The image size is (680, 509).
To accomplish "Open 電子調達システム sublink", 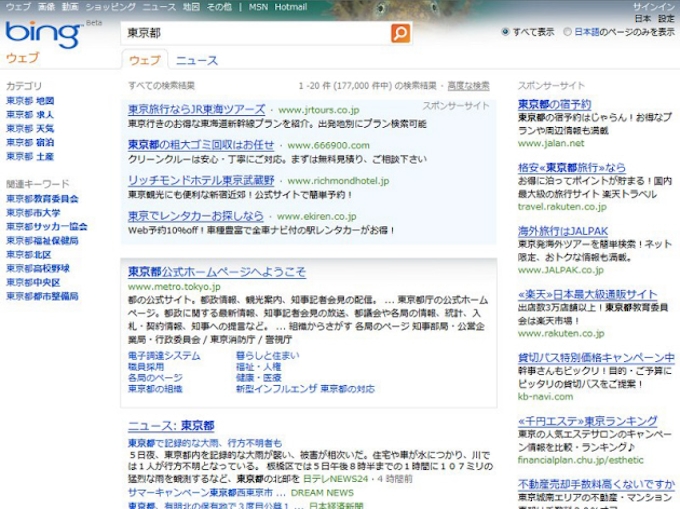I will pos(164,356).
